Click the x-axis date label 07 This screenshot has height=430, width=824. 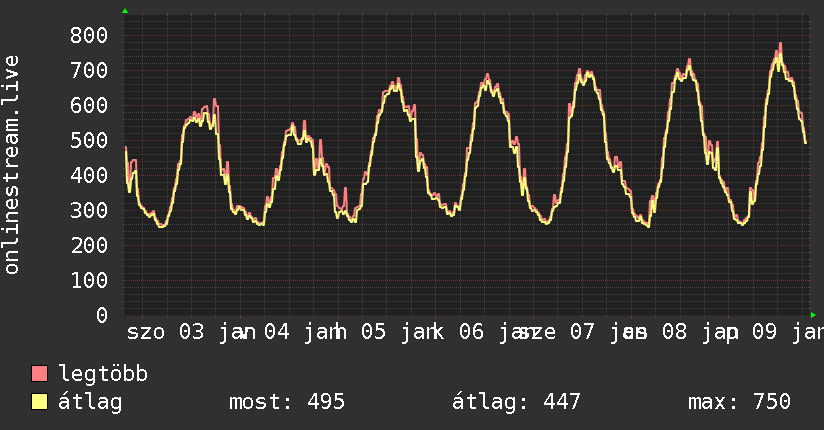coord(582,332)
